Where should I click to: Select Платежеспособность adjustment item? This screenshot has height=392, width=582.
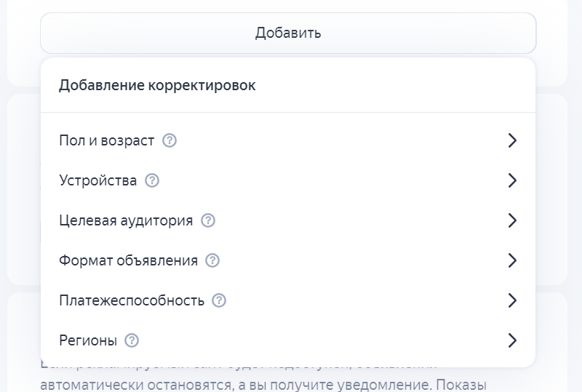click(132, 300)
